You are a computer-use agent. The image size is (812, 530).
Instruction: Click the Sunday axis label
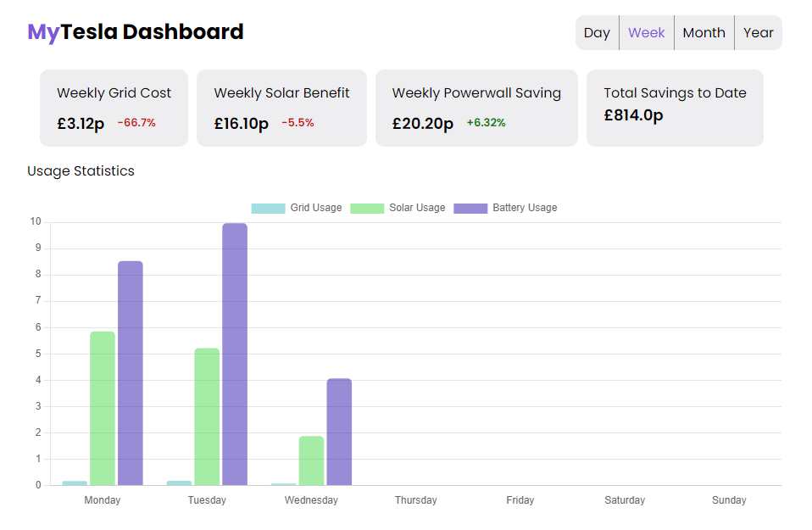click(x=729, y=500)
